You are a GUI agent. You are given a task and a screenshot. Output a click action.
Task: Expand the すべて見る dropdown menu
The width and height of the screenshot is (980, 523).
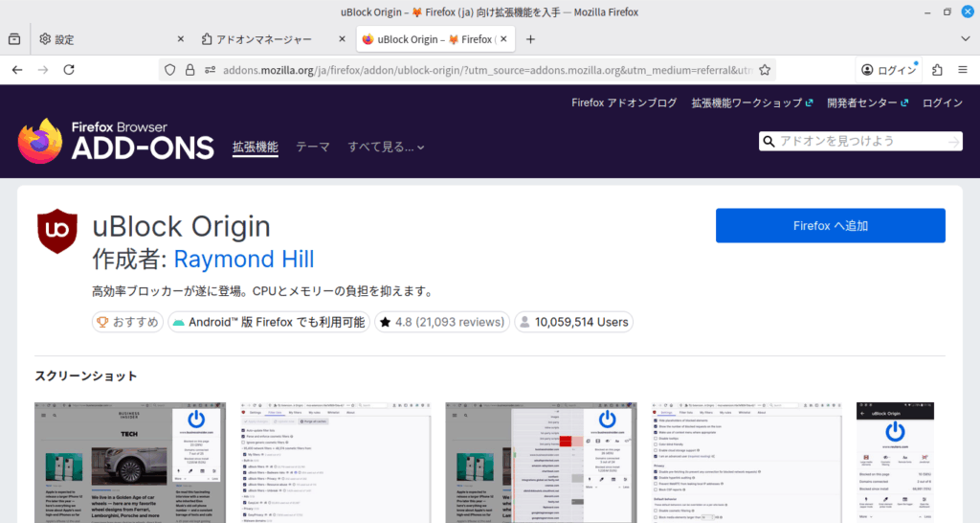tap(386, 147)
